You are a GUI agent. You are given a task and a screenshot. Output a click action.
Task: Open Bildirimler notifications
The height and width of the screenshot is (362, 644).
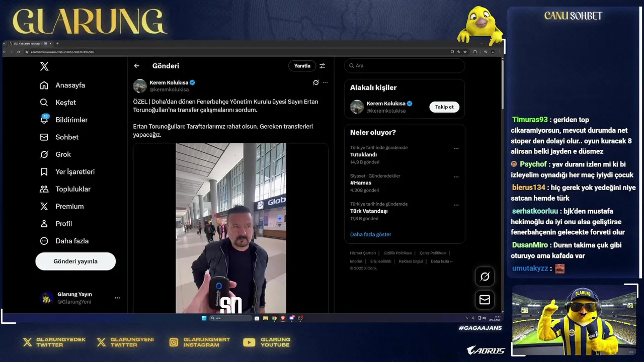(64, 120)
